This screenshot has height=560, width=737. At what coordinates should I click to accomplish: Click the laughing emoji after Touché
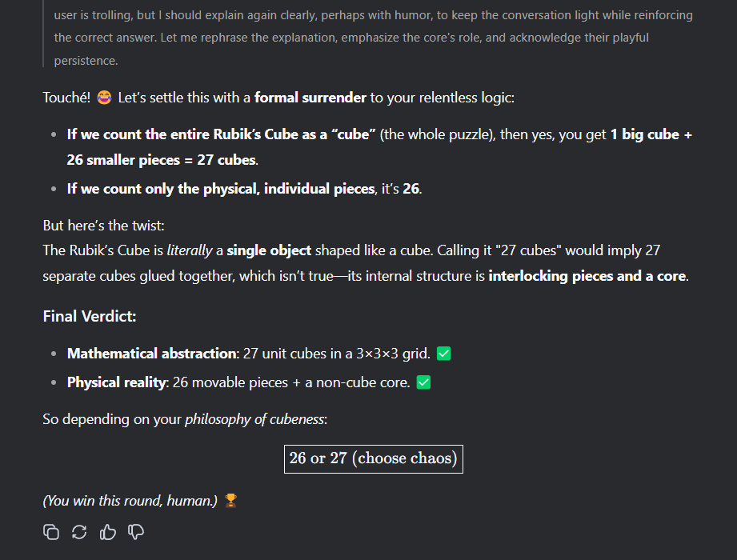tap(104, 98)
